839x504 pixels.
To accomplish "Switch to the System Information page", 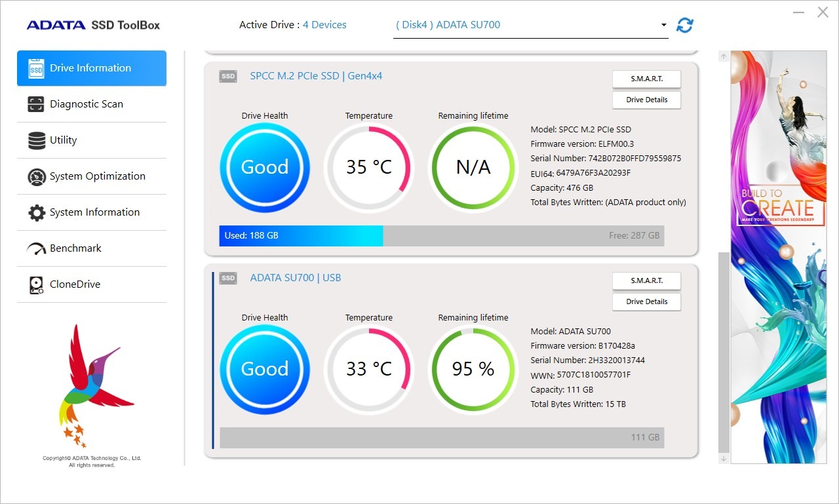I will (x=92, y=212).
